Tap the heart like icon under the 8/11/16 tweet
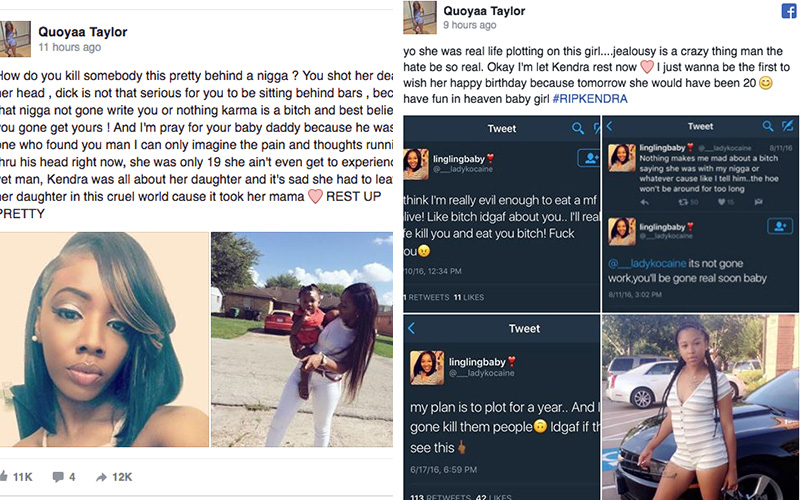Image resolution: width=800 pixels, height=500 pixels. click(721, 202)
